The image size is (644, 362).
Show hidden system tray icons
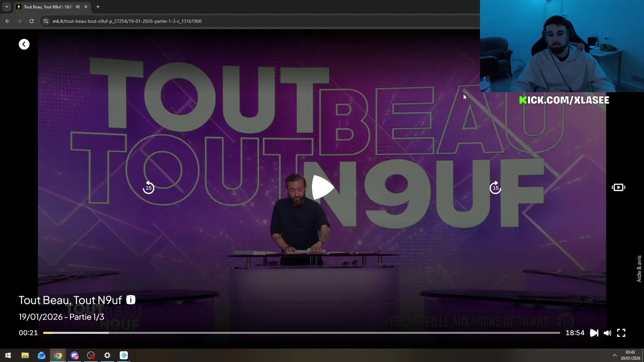pyautogui.click(x=614, y=355)
